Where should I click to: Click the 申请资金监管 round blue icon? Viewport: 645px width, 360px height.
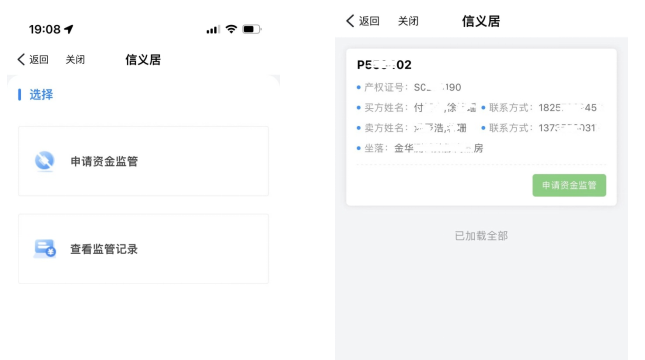pyautogui.click(x=44, y=160)
